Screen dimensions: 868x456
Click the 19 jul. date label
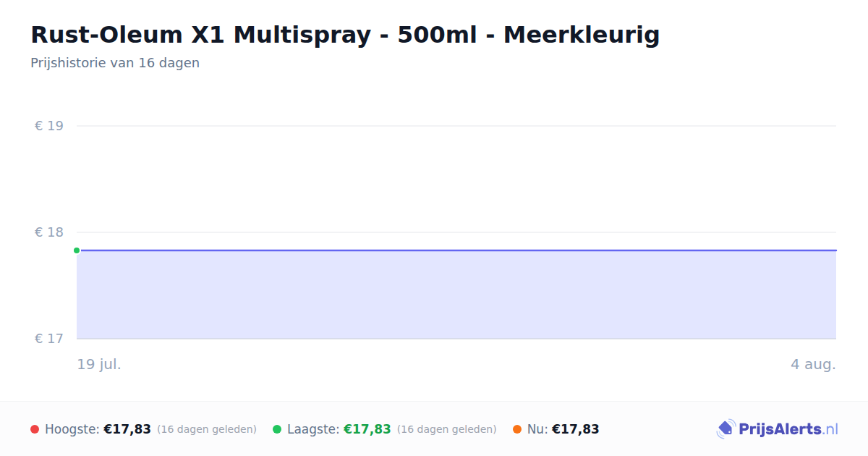pyautogui.click(x=99, y=364)
